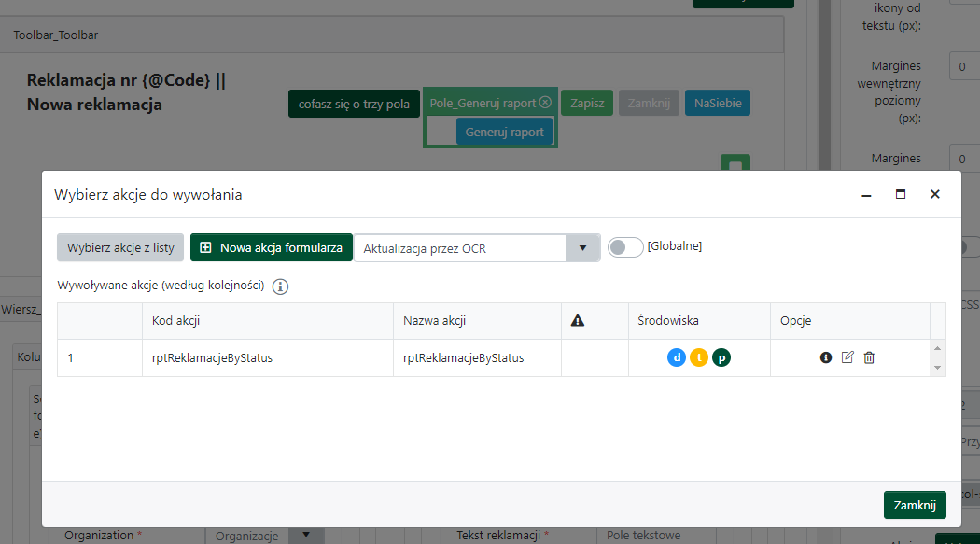Click the yellow "t" environment icon

698,357
